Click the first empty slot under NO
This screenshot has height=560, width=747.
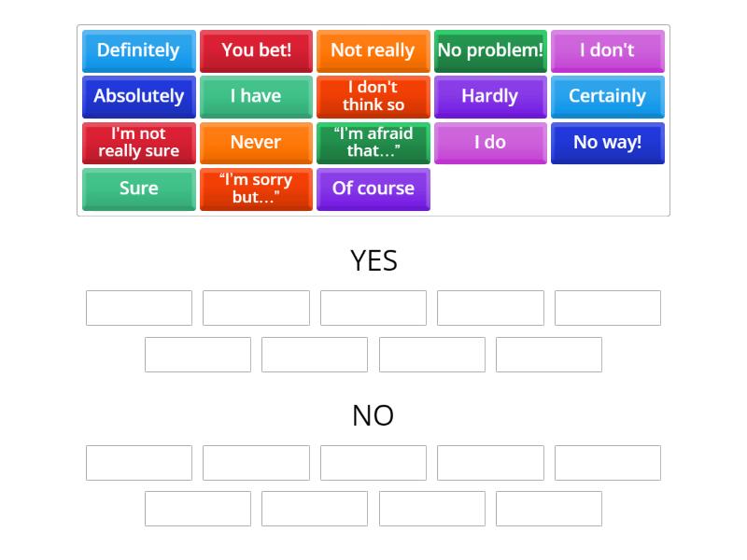coord(139,463)
